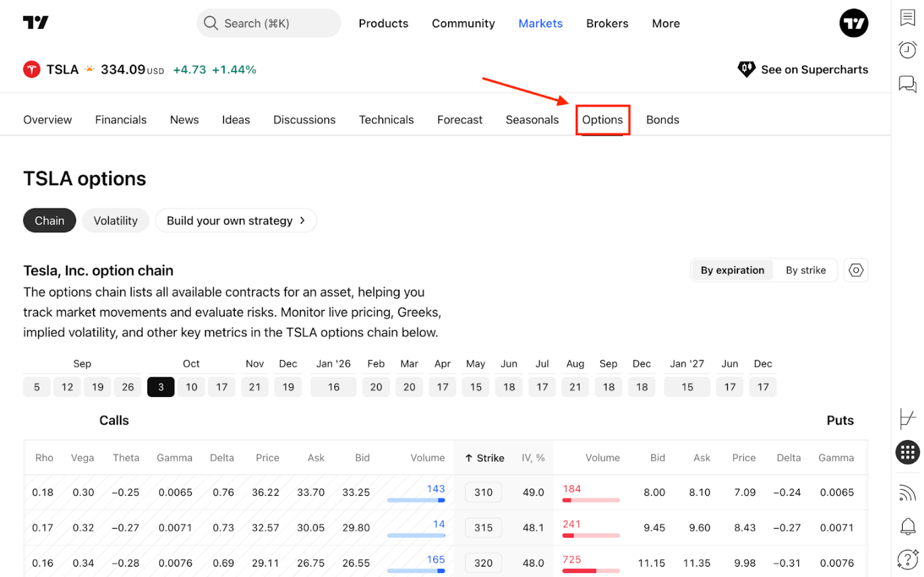Open the news feed broadcast icon in sidebar
This screenshot has height=577, width=924.
(x=907, y=492)
